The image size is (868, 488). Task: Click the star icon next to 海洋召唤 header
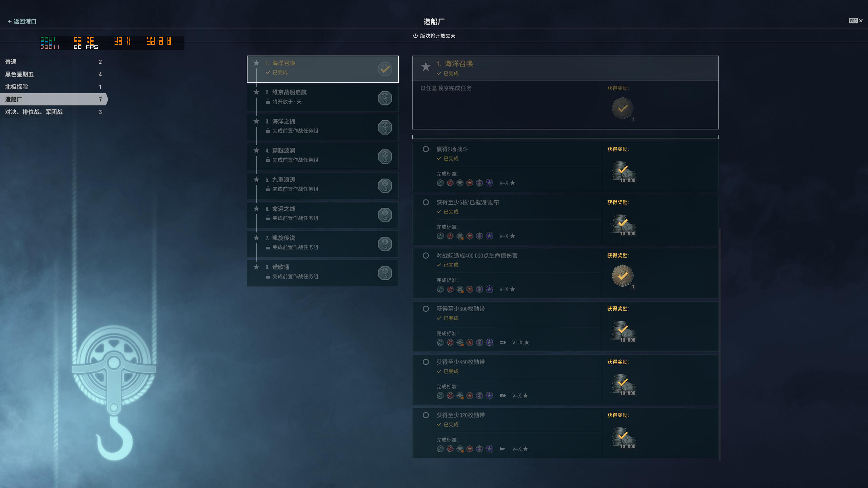(x=426, y=66)
